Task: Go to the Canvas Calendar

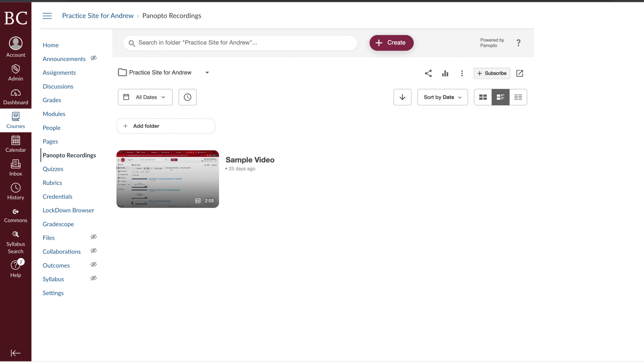Action: coord(15,144)
